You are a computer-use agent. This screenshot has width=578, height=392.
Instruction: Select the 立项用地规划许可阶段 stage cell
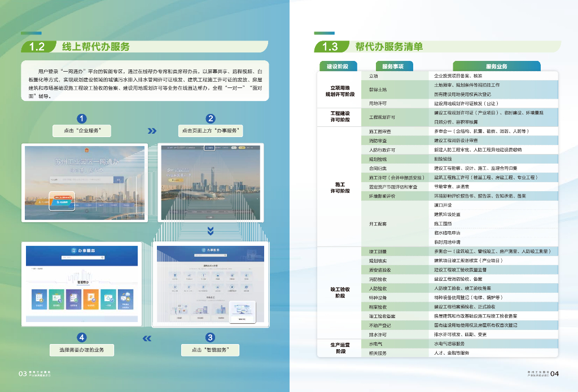340,90
